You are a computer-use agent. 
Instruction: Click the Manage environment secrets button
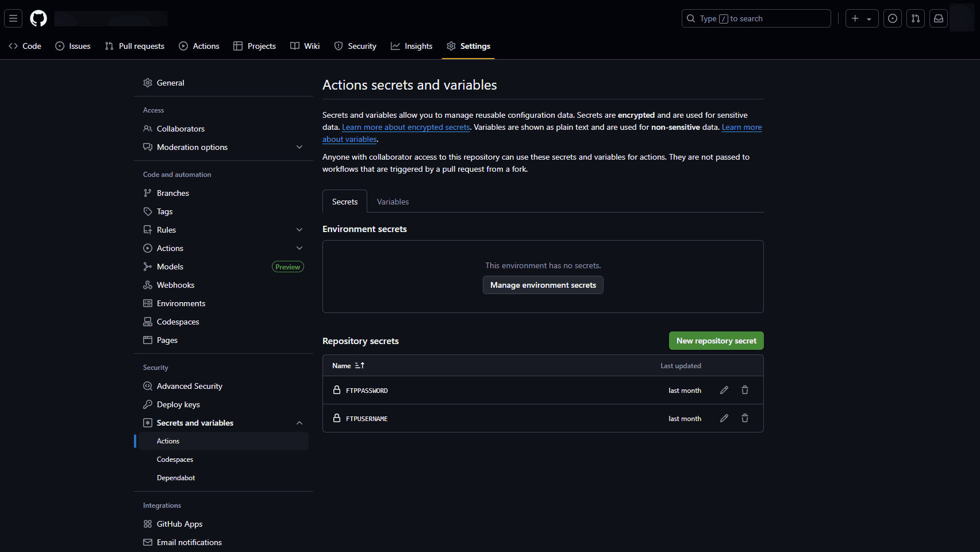coord(543,285)
